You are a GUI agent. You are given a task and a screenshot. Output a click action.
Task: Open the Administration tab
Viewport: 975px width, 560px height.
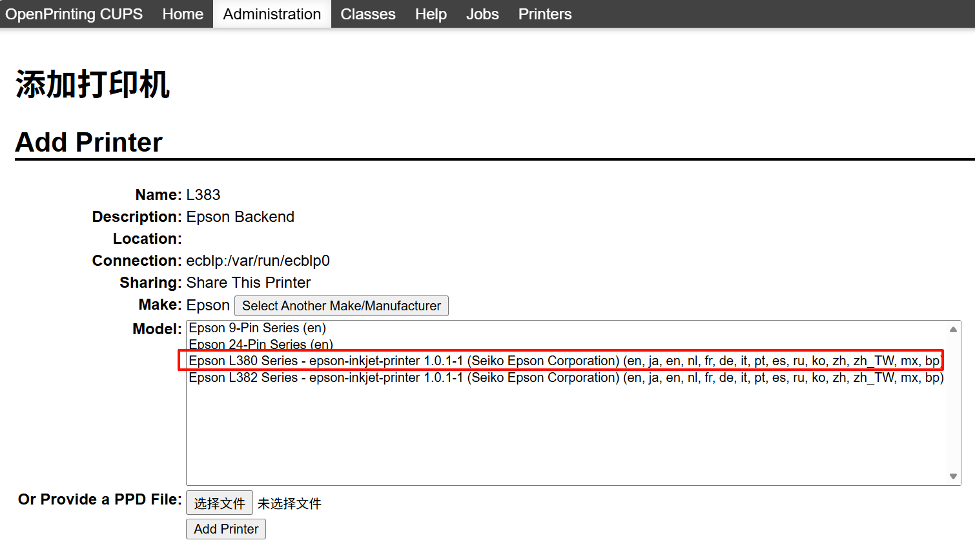click(x=272, y=14)
